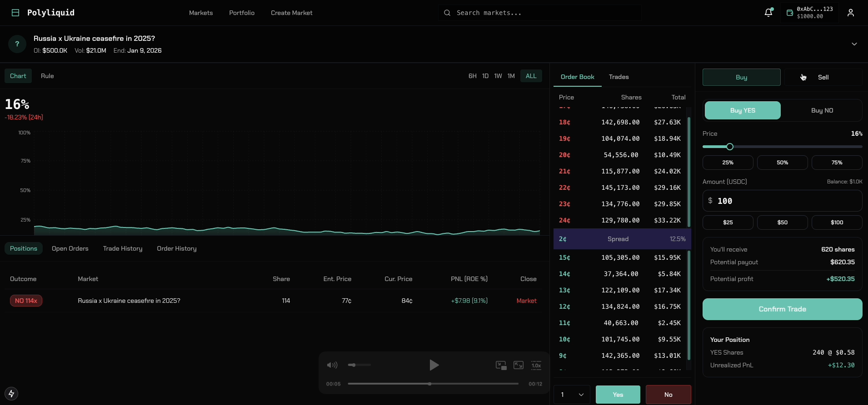868x405 pixels.
Task: Click the Polyliquid logo icon
Action: tap(15, 13)
